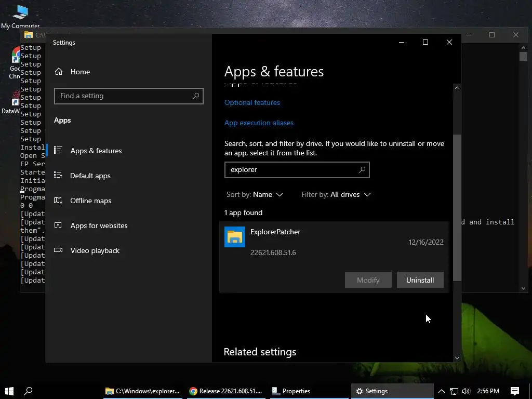Click the Settings scrollbar down arrow
This screenshot has height=399, width=532.
(x=457, y=357)
